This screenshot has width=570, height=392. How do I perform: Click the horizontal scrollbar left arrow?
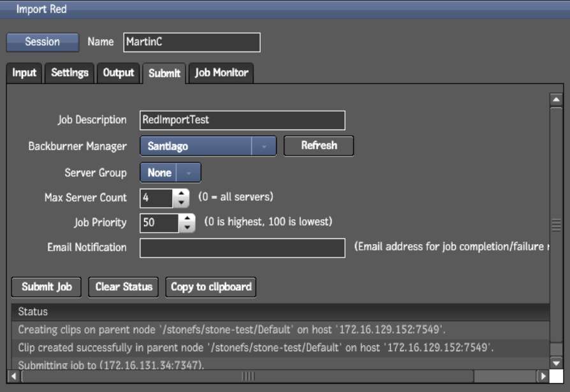pyautogui.click(x=14, y=376)
